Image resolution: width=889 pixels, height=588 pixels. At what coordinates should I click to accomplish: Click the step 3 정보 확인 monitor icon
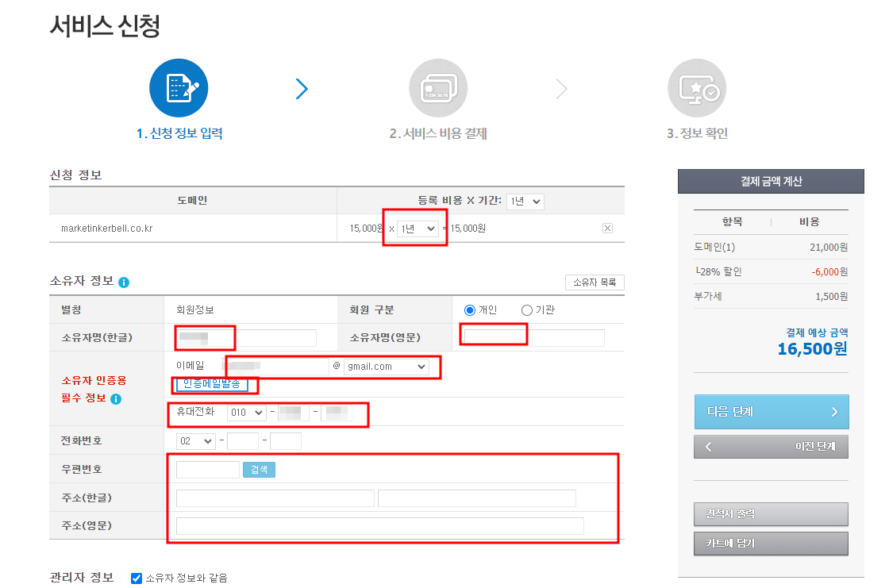(x=697, y=87)
